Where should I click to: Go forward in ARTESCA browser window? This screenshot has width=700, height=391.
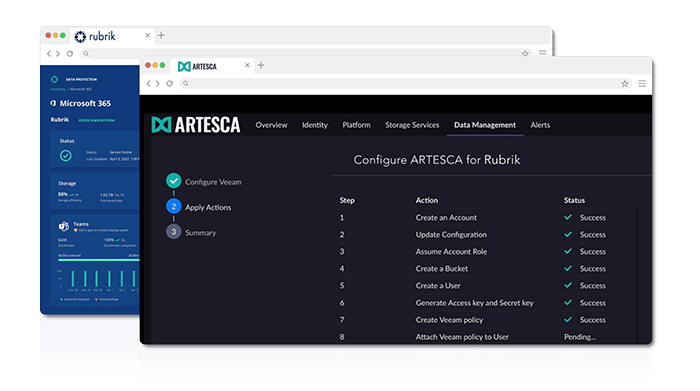tap(158, 83)
